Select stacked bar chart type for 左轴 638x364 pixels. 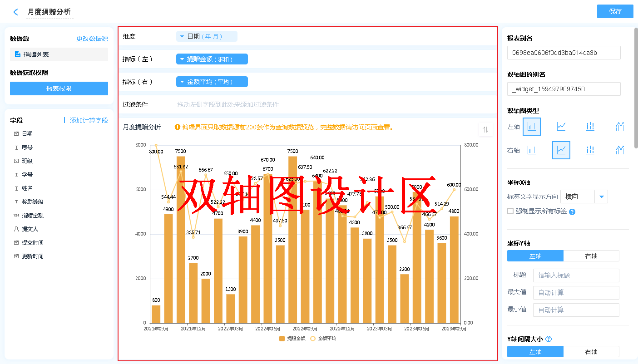(x=590, y=127)
